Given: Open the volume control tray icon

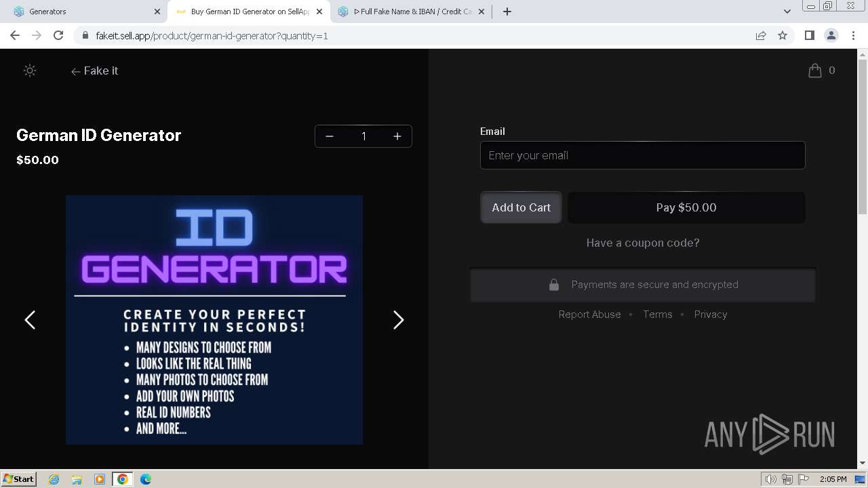Looking at the screenshot, I should (x=771, y=479).
